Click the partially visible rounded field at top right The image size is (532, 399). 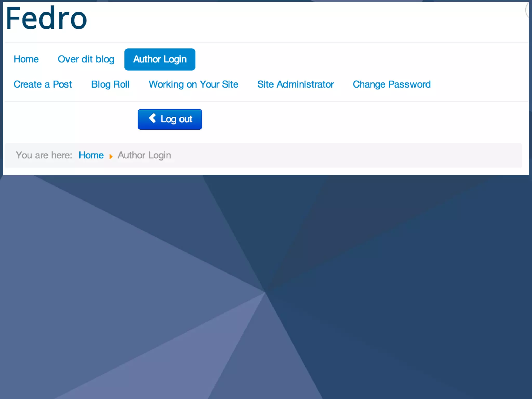pos(527,10)
